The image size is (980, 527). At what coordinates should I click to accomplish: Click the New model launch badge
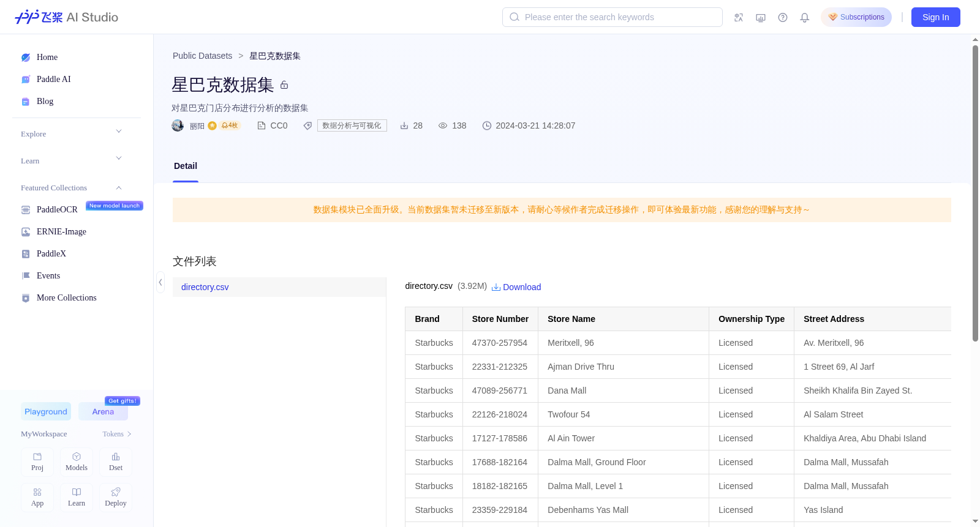[x=115, y=206]
